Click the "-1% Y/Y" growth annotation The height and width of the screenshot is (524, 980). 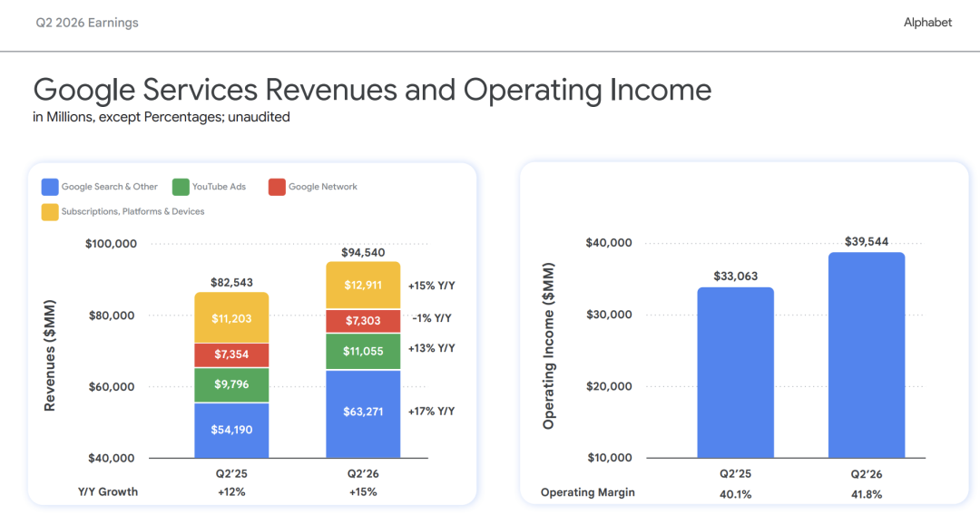coord(431,318)
